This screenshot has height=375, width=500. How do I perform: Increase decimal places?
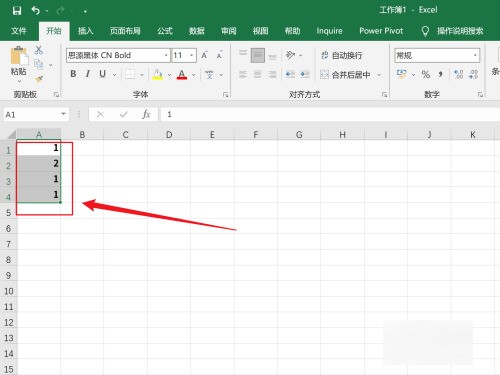pyautogui.click(x=459, y=74)
